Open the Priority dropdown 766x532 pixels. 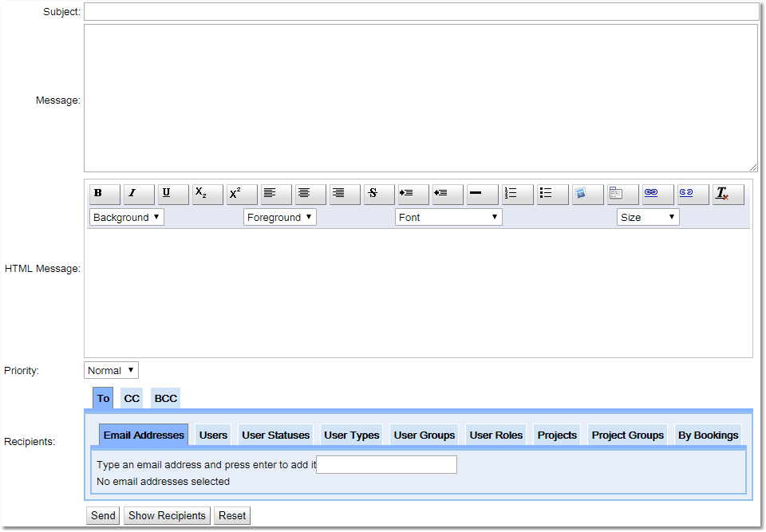(x=111, y=371)
